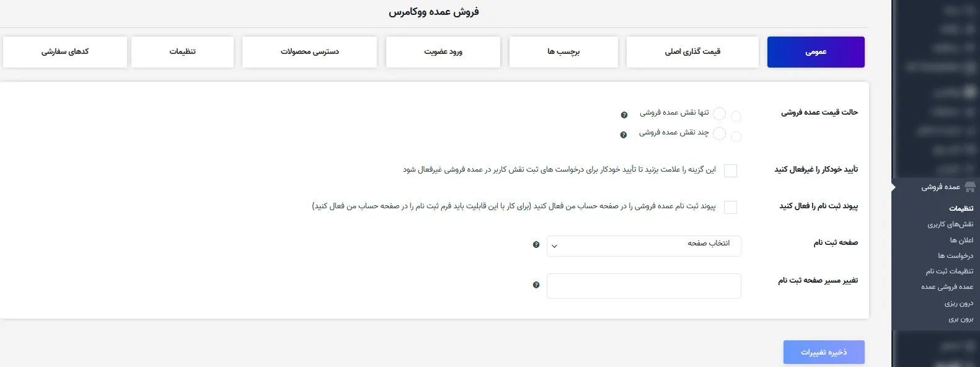Open the عمومی tab

tap(816, 52)
